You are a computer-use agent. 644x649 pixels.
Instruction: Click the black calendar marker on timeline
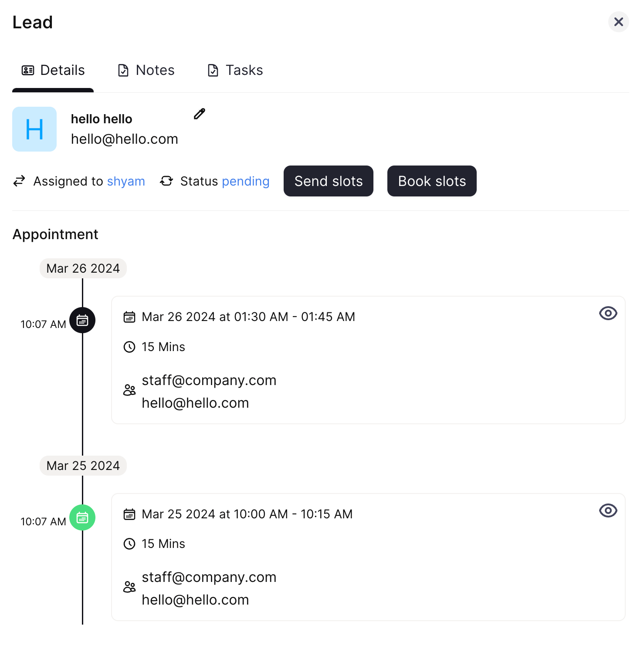(x=82, y=321)
